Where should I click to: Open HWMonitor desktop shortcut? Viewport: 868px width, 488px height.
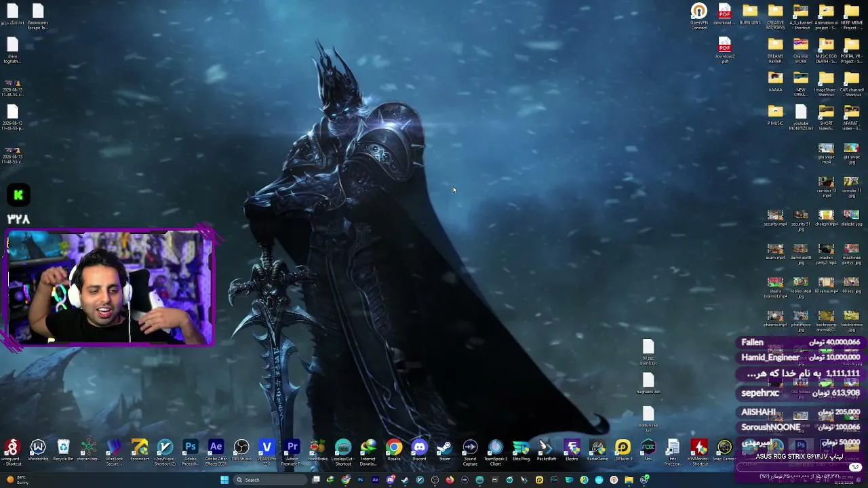pyautogui.click(x=699, y=452)
